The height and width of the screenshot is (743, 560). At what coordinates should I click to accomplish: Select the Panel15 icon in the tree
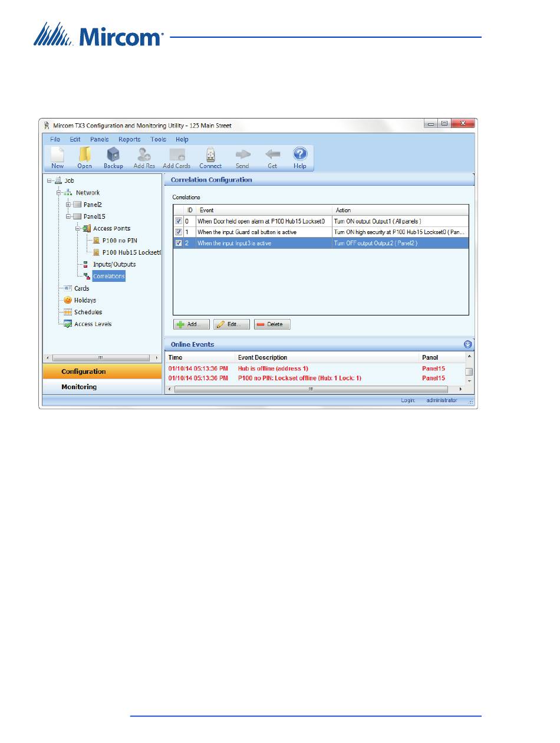77,216
